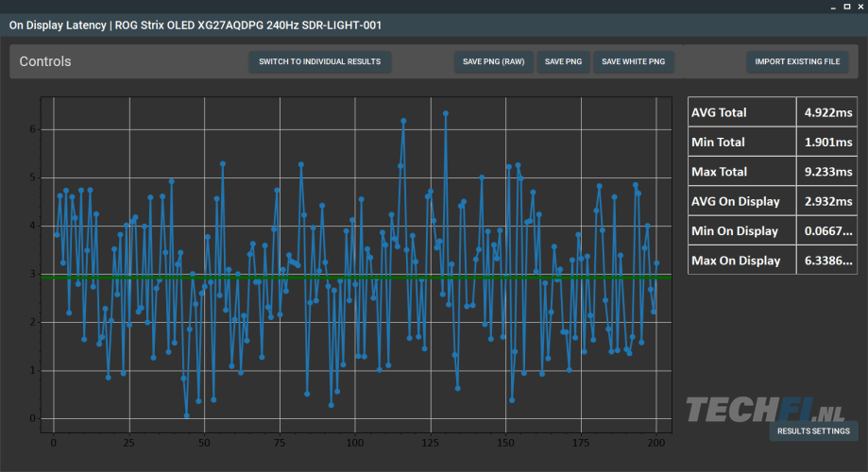Screen dimensions: 868x472
Task: Switch to individual results view
Action: [x=319, y=61]
